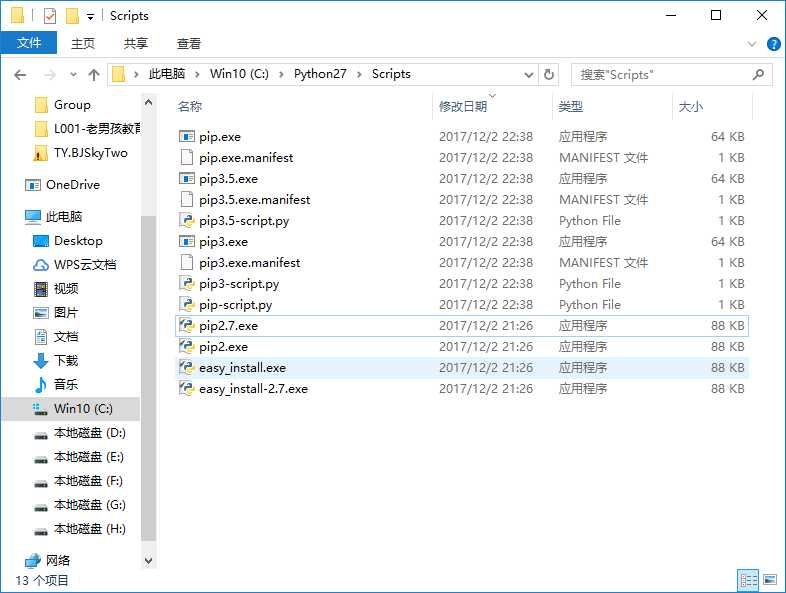Click the pip3.exe.manifest file icon

(186, 263)
